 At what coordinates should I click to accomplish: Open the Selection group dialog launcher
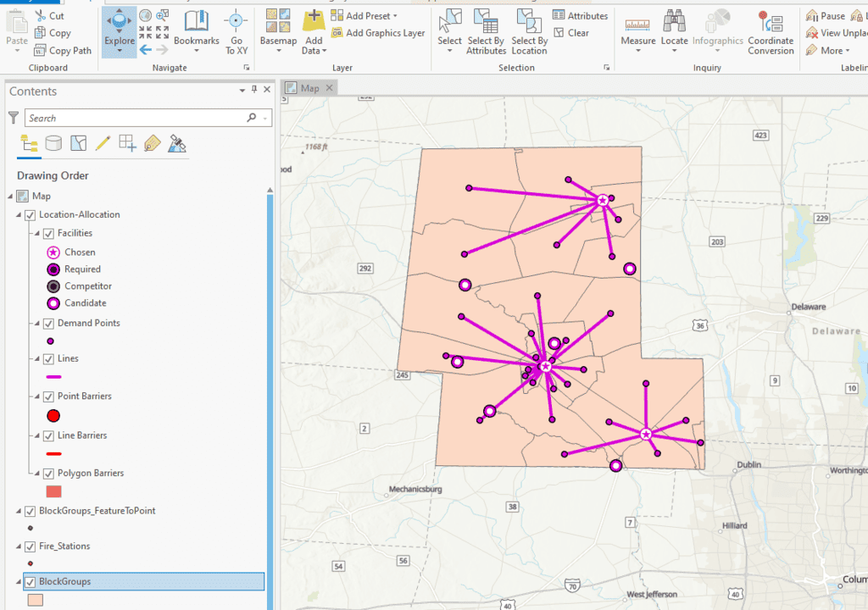point(606,68)
